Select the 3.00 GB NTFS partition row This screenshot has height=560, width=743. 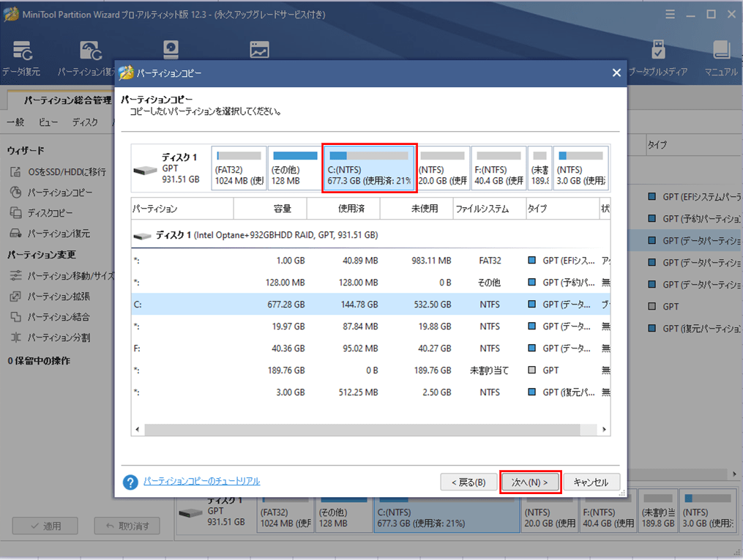pyautogui.click(x=371, y=392)
